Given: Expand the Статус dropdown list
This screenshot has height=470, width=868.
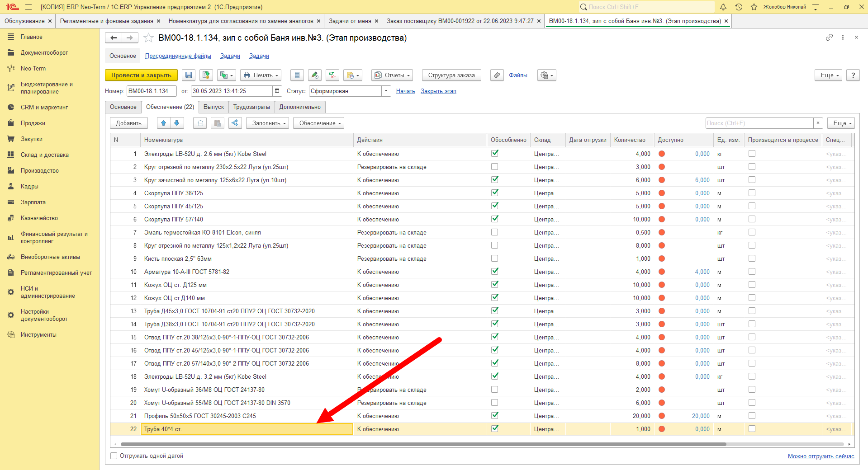Looking at the screenshot, I should (386, 91).
